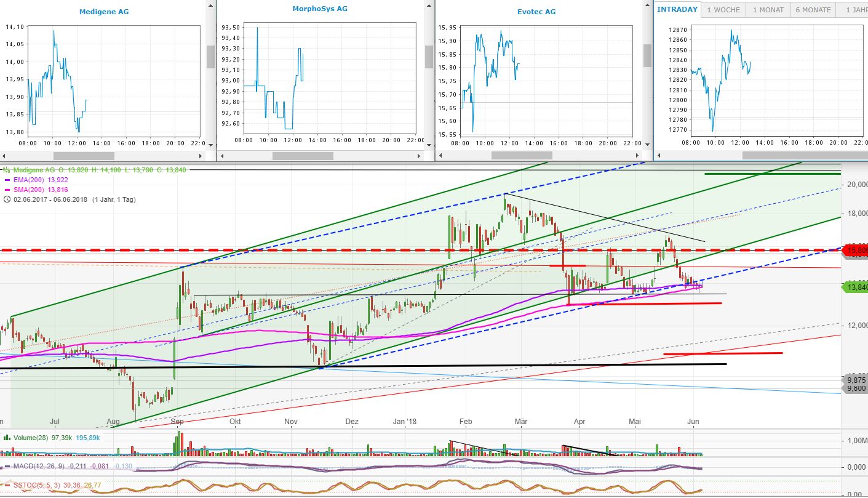Click the Medigene AG panel title
Screen dimensions: 868x498
click(103, 11)
